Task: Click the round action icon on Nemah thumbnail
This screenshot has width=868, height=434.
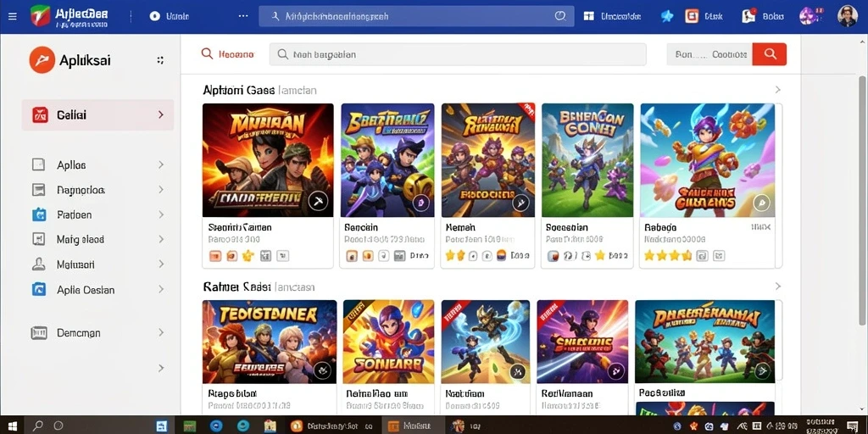Action: click(520, 203)
